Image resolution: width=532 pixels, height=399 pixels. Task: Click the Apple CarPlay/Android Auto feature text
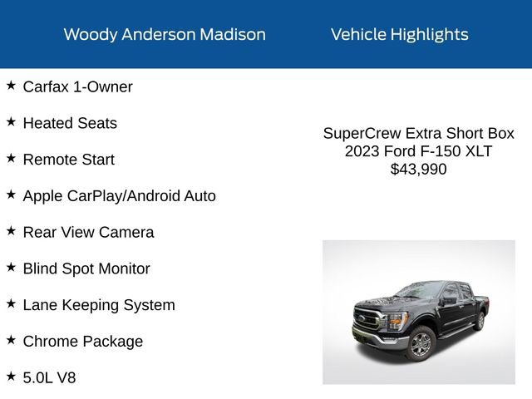[119, 195]
